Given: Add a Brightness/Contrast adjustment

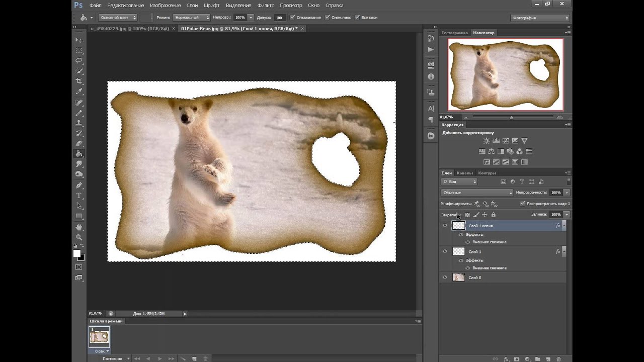Looking at the screenshot, I should pyautogui.click(x=486, y=141).
